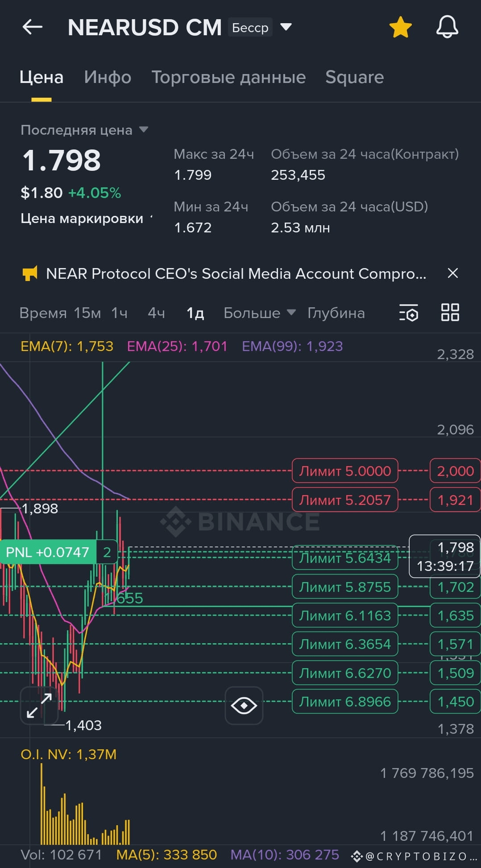
Task: Select the Бесср contract type tag
Action: [x=250, y=28]
